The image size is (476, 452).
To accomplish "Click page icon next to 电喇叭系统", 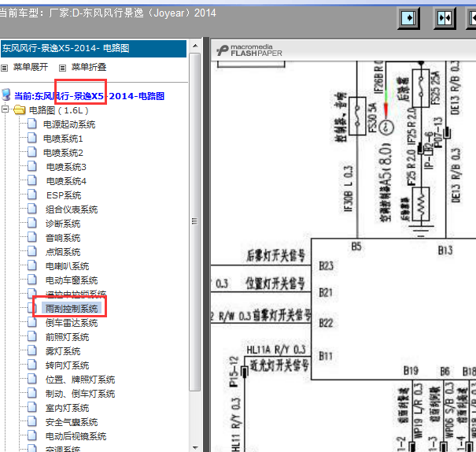I will tap(32, 265).
